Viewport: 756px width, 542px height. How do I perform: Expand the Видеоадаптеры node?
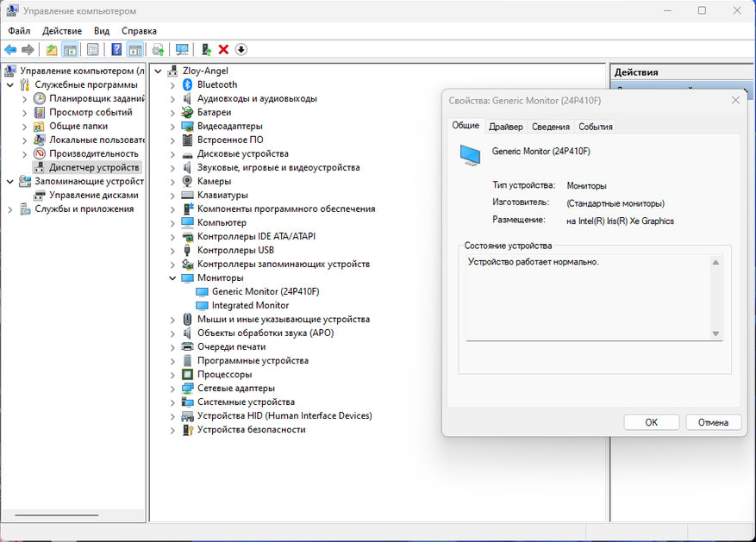(172, 126)
